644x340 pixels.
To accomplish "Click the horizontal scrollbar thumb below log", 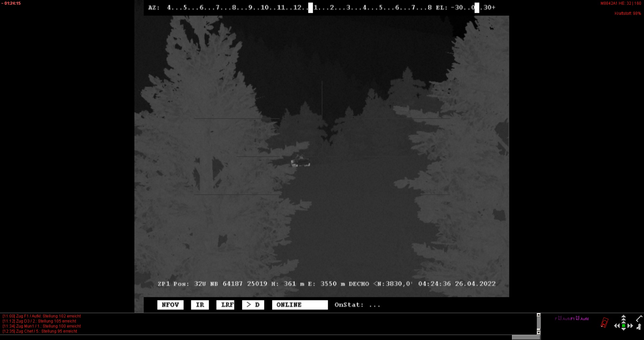I will coord(526,337).
